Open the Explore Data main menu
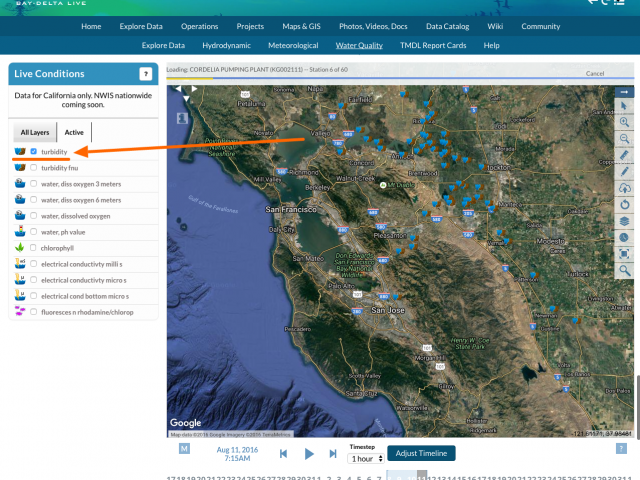Image resolution: width=640 pixels, height=480 pixels. click(141, 27)
